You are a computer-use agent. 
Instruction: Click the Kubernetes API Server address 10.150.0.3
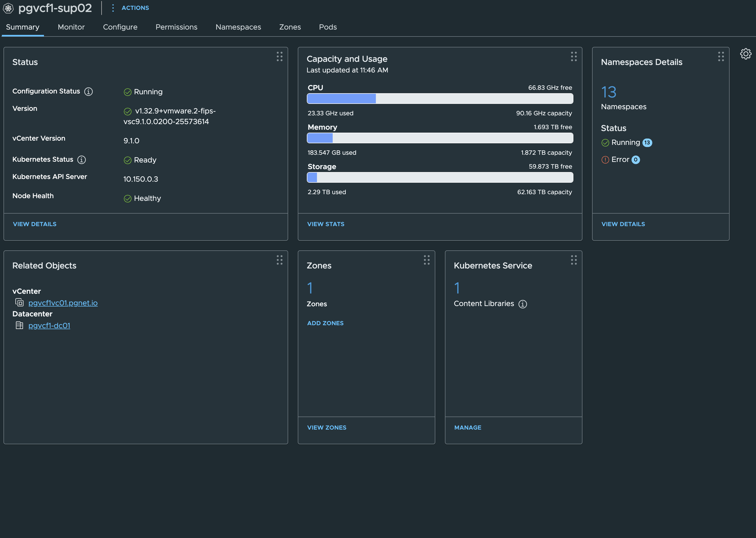[x=140, y=179]
